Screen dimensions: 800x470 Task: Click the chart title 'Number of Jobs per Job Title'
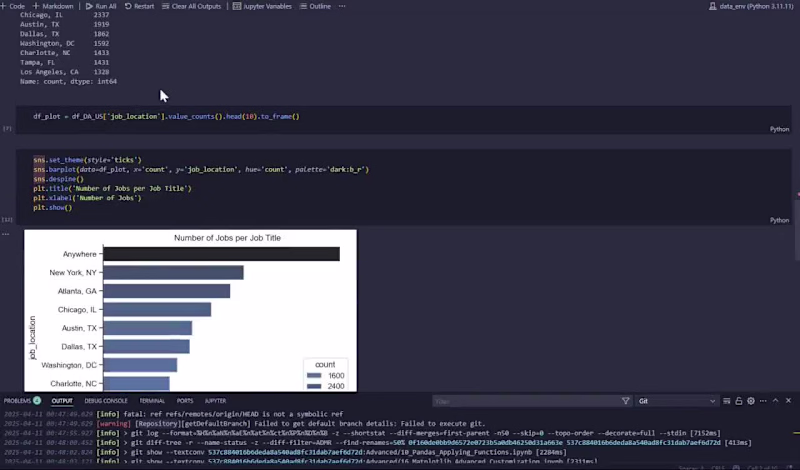(x=227, y=238)
